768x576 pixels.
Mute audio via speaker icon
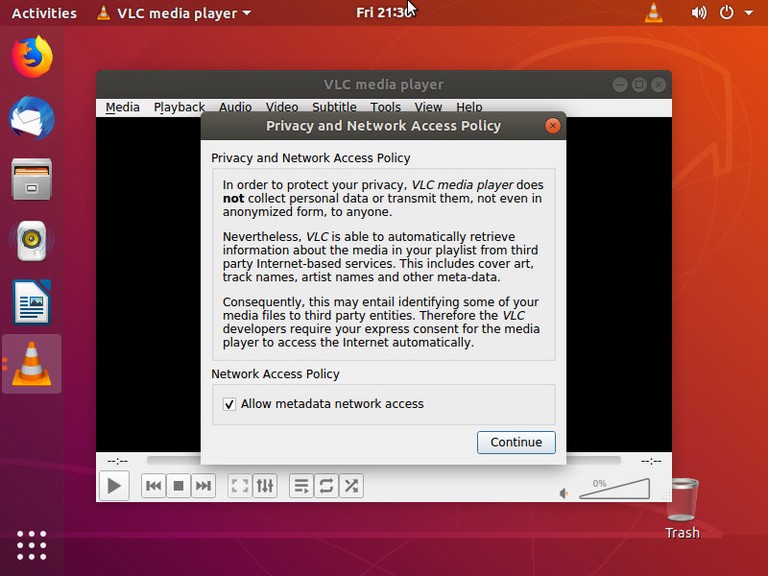pos(564,493)
